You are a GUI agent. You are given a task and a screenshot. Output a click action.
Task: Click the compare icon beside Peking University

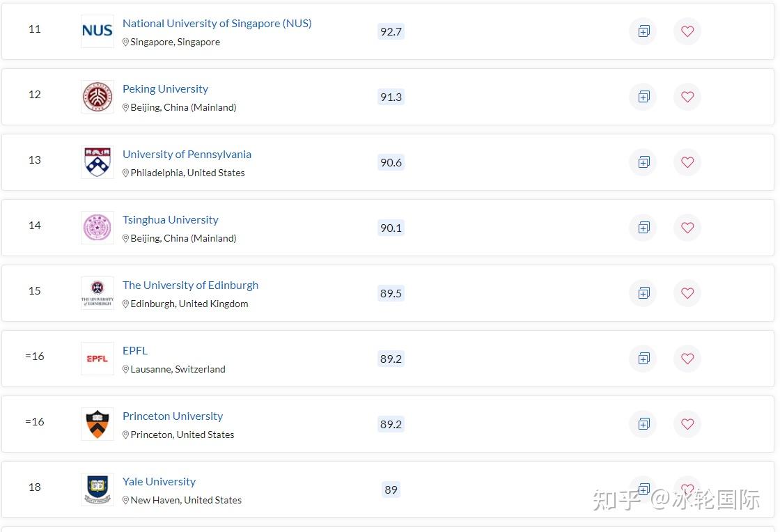(643, 97)
